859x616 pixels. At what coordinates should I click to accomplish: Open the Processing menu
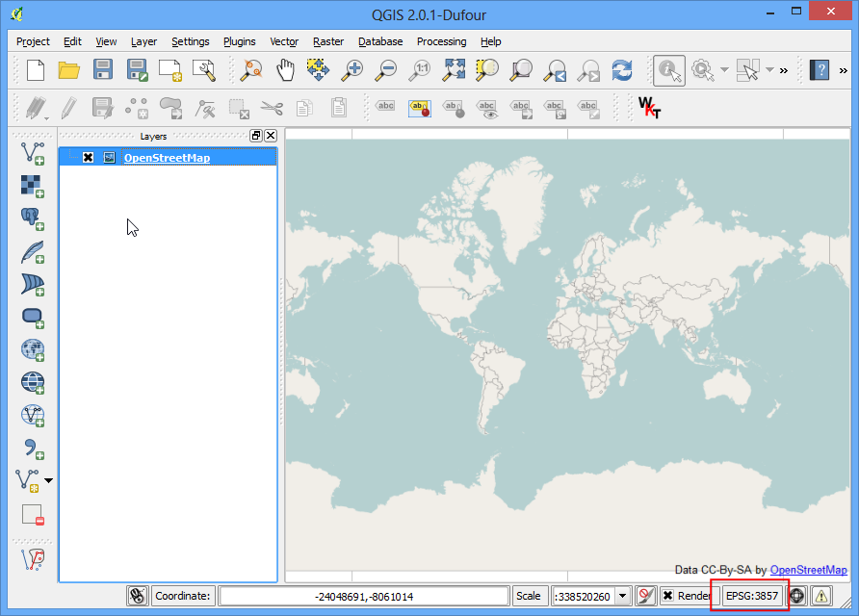442,41
